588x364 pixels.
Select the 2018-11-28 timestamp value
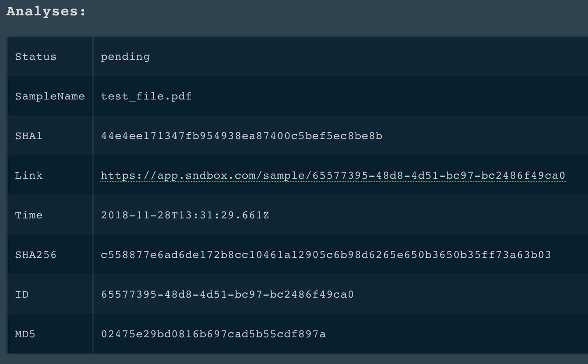185,215
